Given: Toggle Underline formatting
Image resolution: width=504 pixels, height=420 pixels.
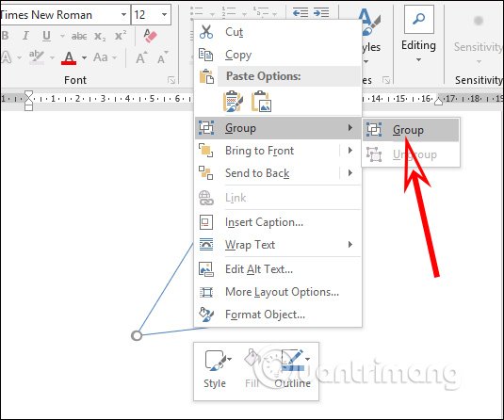Looking at the screenshot, I should pos(46,36).
